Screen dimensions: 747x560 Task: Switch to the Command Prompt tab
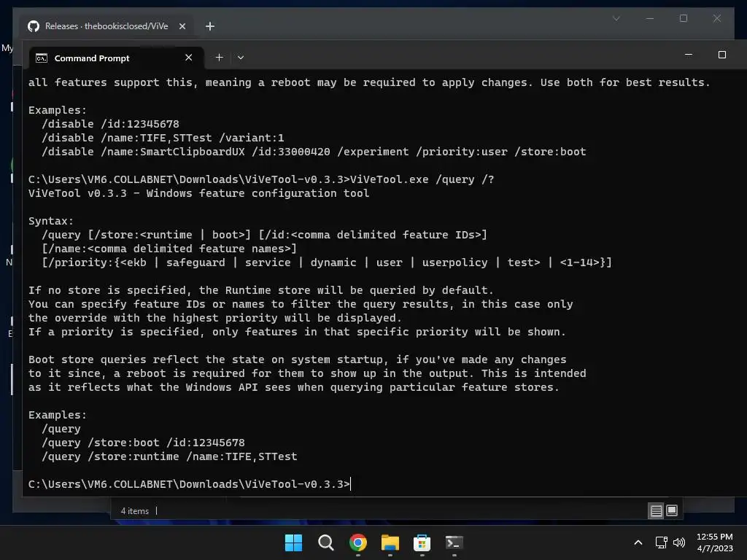(116, 58)
